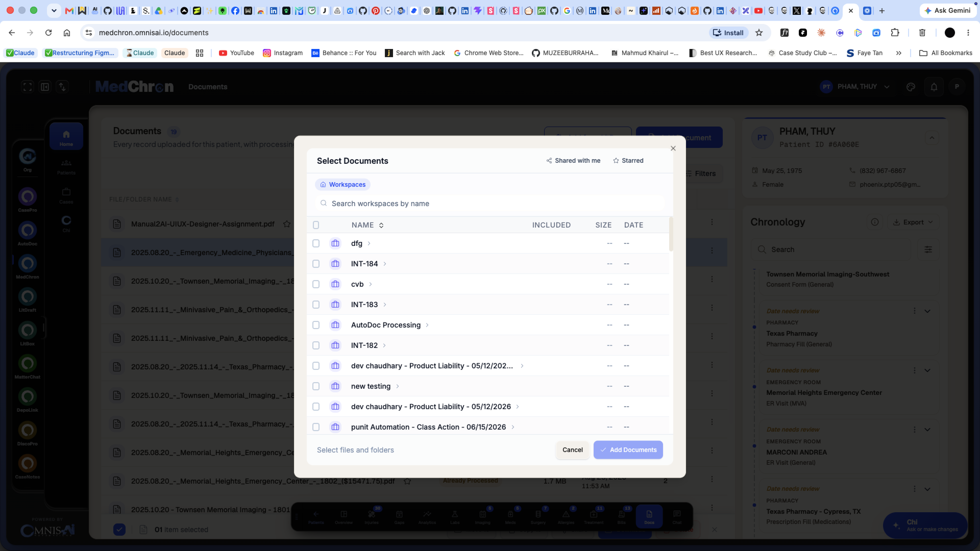Expand AutoDoc Processing chevron

(427, 325)
